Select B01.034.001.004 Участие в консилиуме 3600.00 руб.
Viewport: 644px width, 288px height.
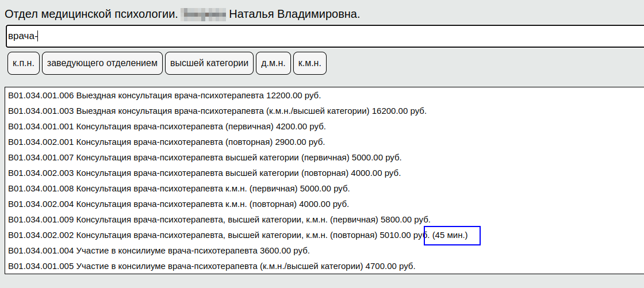click(x=159, y=251)
